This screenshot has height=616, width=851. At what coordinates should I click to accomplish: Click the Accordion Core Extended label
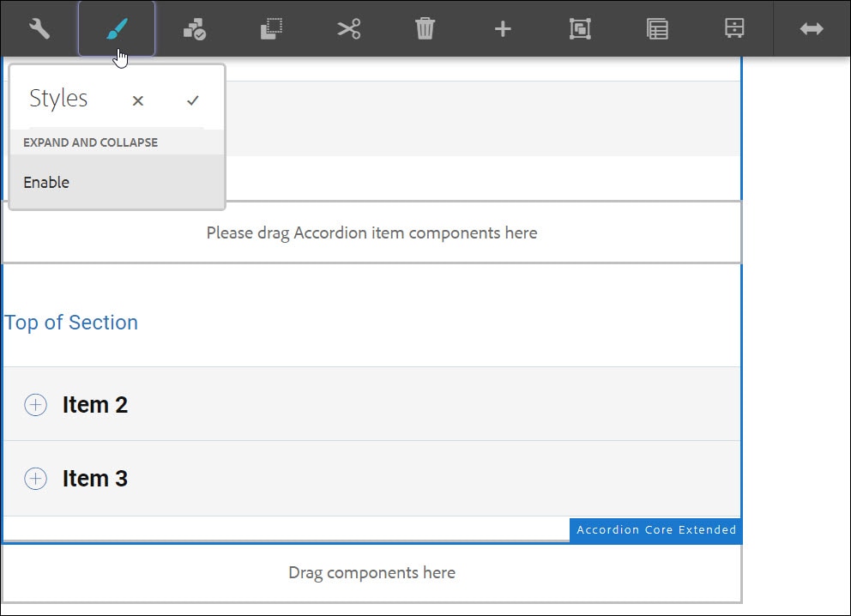coord(655,529)
